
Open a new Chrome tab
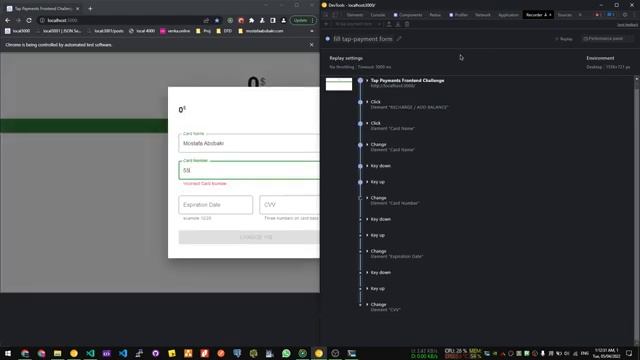90,8
